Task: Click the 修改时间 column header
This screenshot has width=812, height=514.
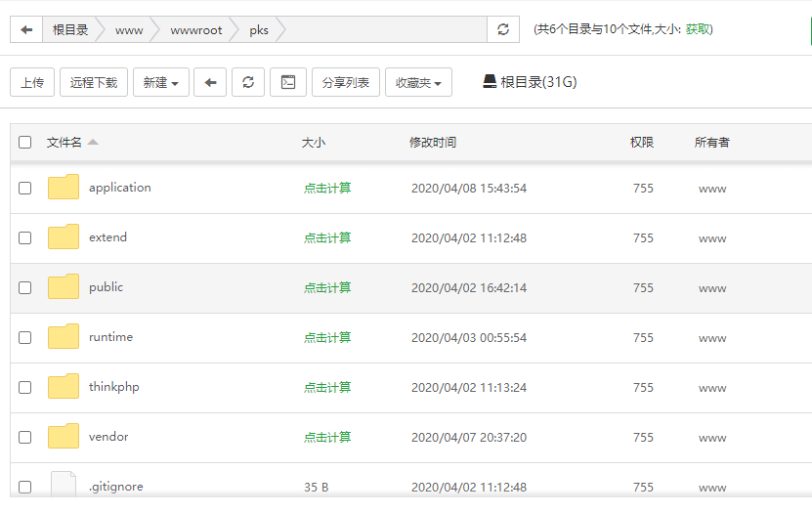Action: 433,143
